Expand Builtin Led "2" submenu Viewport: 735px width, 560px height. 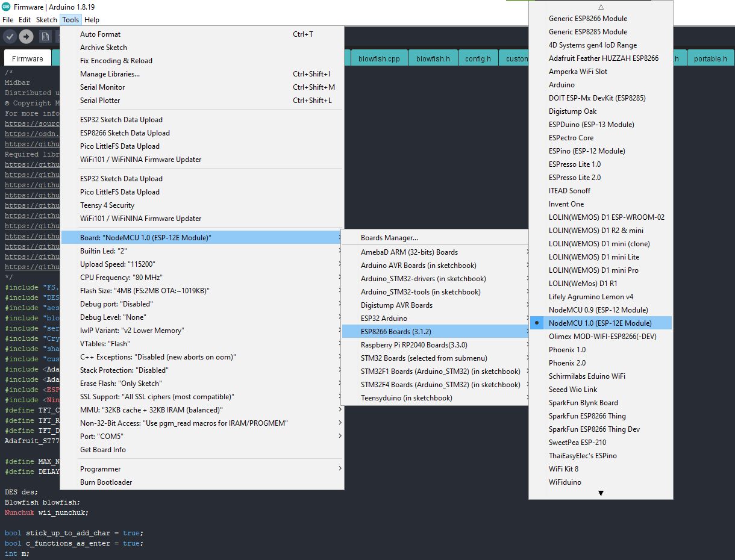[202, 251]
